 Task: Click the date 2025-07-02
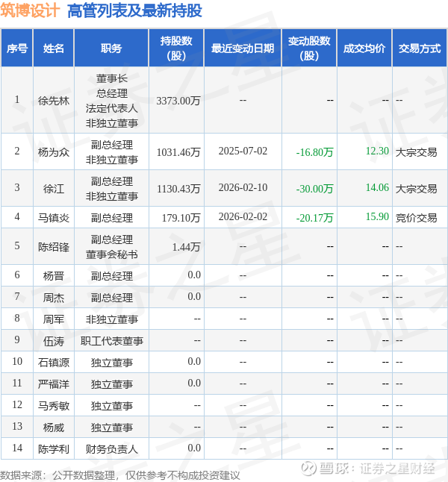(x=243, y=151)
